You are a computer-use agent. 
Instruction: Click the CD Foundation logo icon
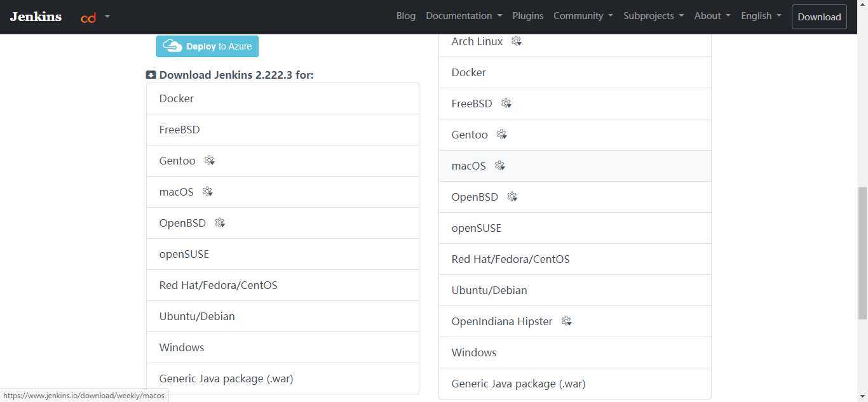pyautogui.click(x=88, y=17)
